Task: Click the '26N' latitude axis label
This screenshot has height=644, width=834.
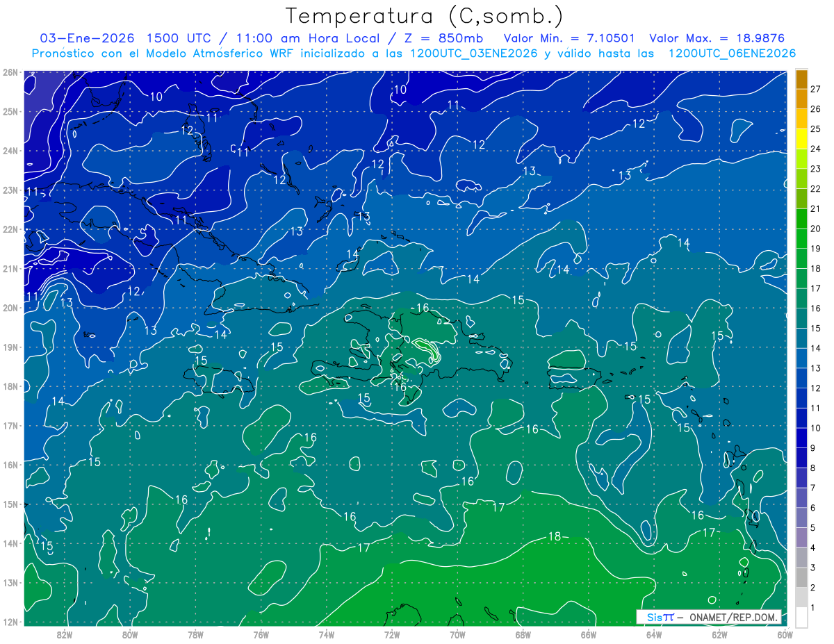Action: tap(10, 72)
